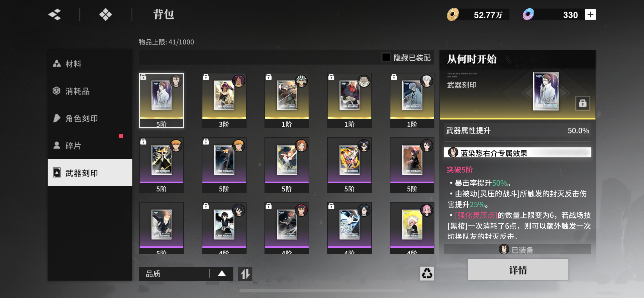Viewport: 644px width, 298px height.
Task: Click the purple ring currency icon
Action: click(x=528, y=15)
